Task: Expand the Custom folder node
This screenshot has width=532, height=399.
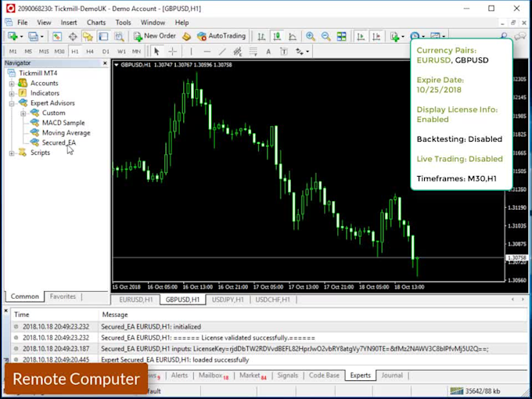Action: pyautogui.click(x=23, y=113)
